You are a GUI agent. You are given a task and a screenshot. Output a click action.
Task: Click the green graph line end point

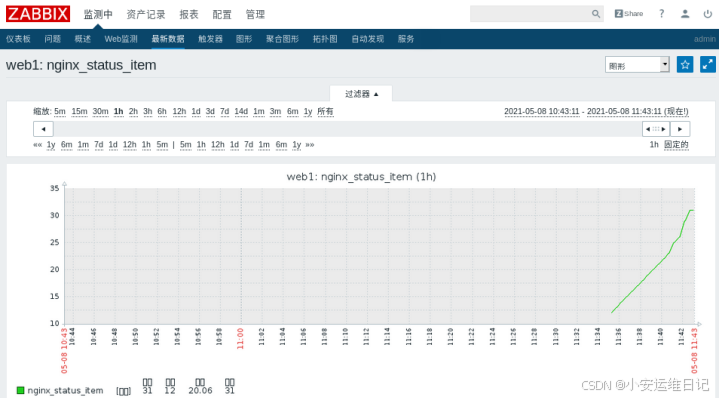[x=692, y=210]
